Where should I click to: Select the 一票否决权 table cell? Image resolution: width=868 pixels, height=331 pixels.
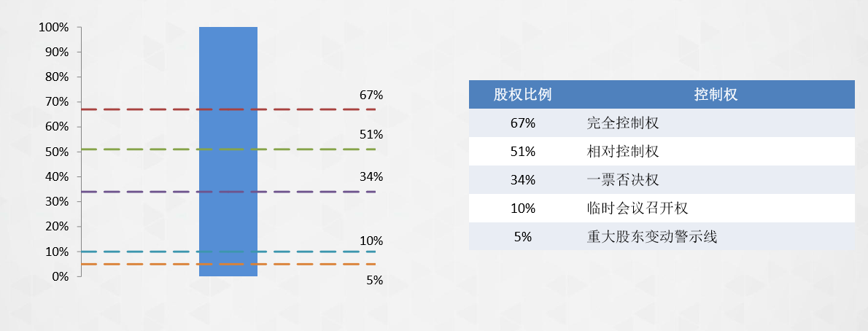623,180
